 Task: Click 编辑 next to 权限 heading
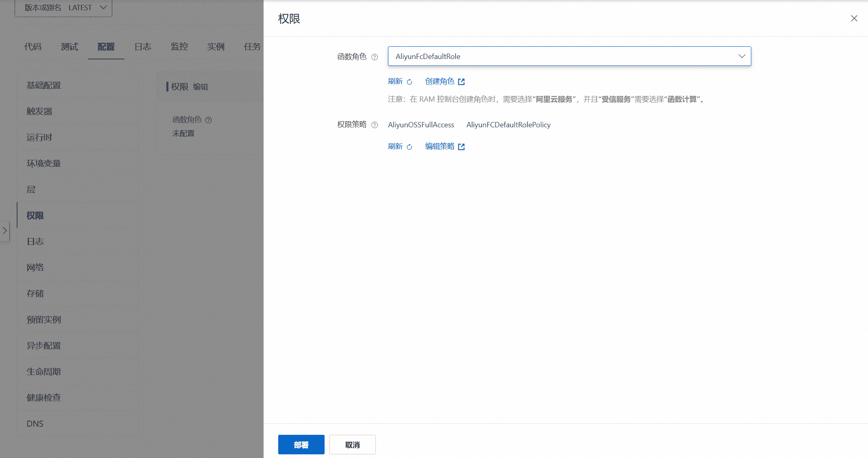click(x=200, y=87)
